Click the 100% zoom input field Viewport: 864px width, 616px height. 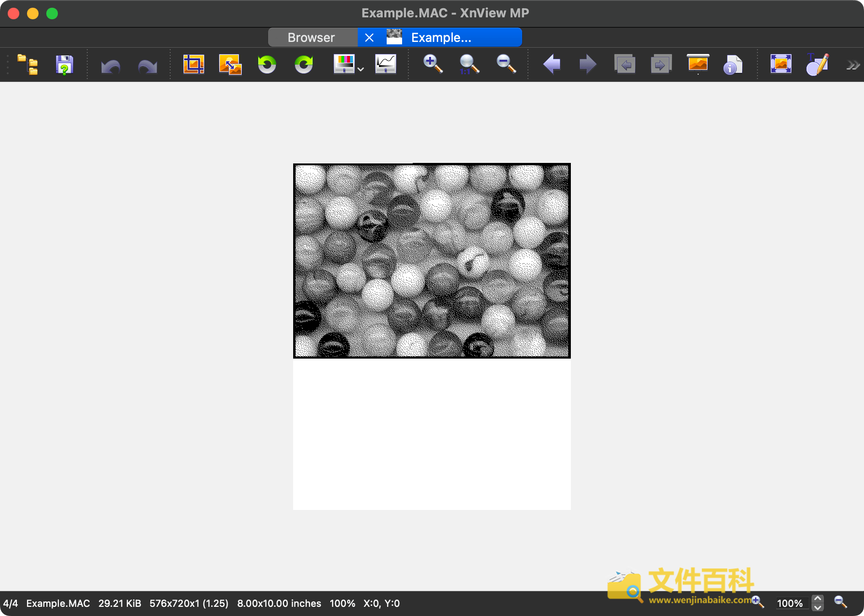coord(791,603)
